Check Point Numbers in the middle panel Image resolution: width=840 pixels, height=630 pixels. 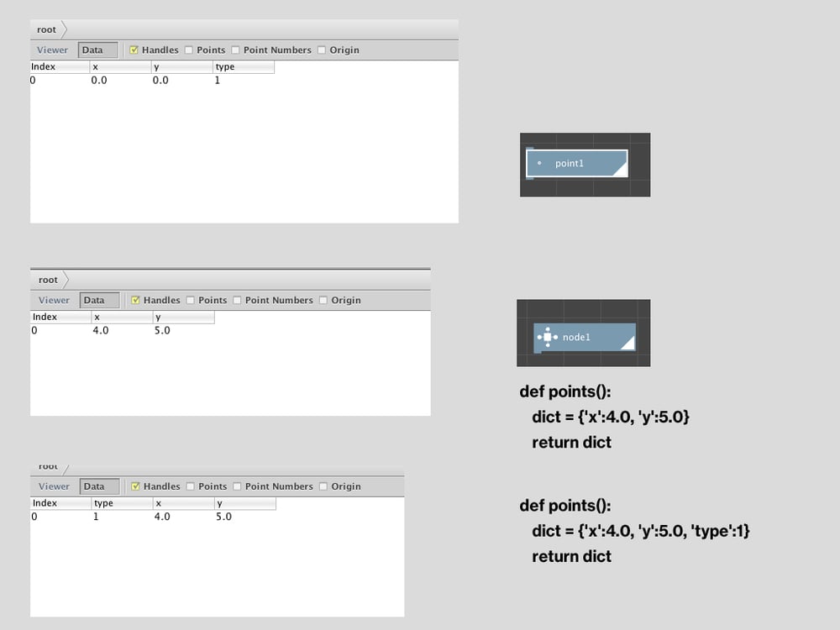click(237, 300)
